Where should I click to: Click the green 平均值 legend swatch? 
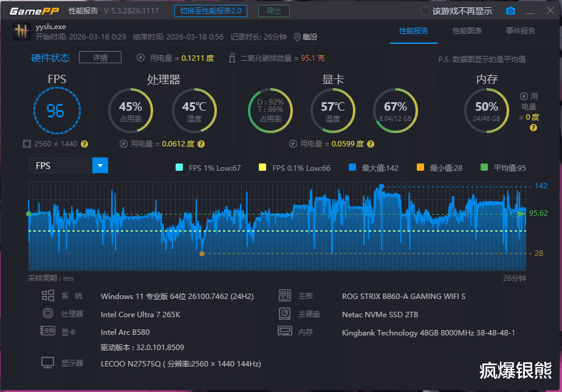(x=484, y=167)
